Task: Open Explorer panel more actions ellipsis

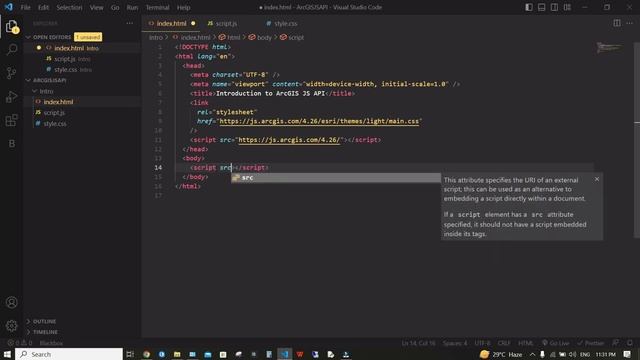Action: pos(130,23)
